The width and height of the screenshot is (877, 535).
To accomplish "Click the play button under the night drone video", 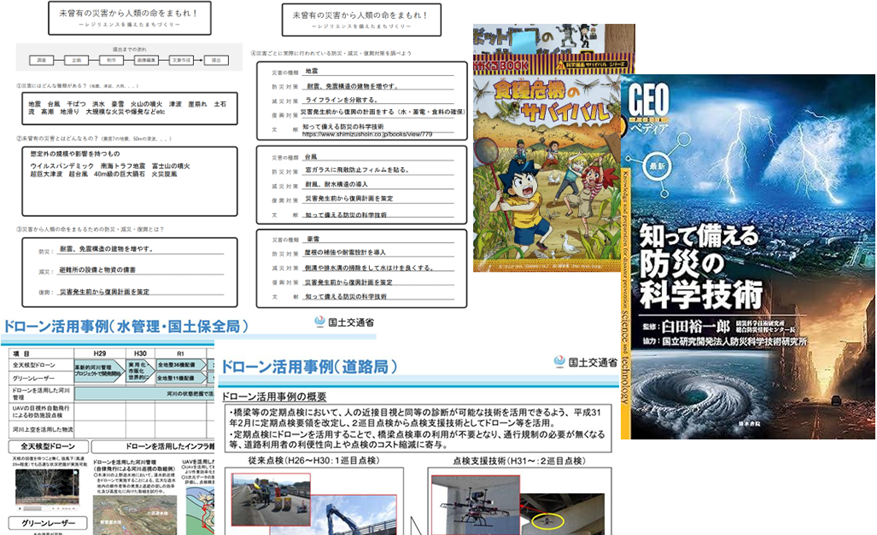I will (20, 508).
